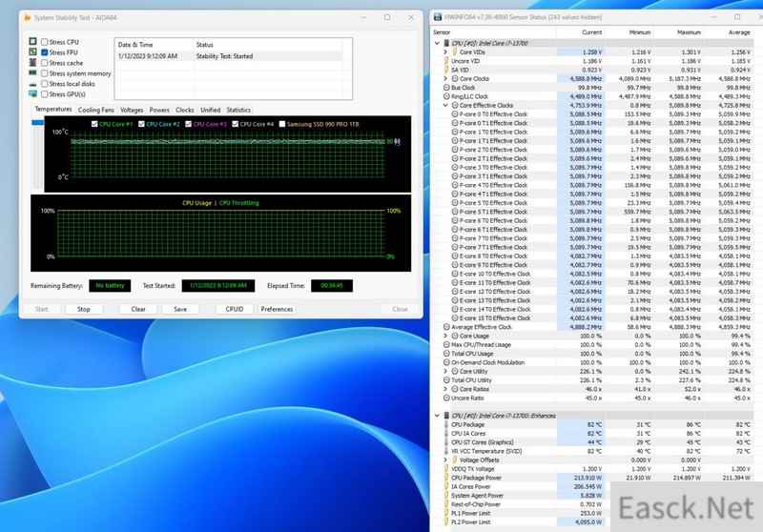This screenshot has height=532, width=763.
Task: Expand the Core VIDs row
Action: [x=445, y=52]
